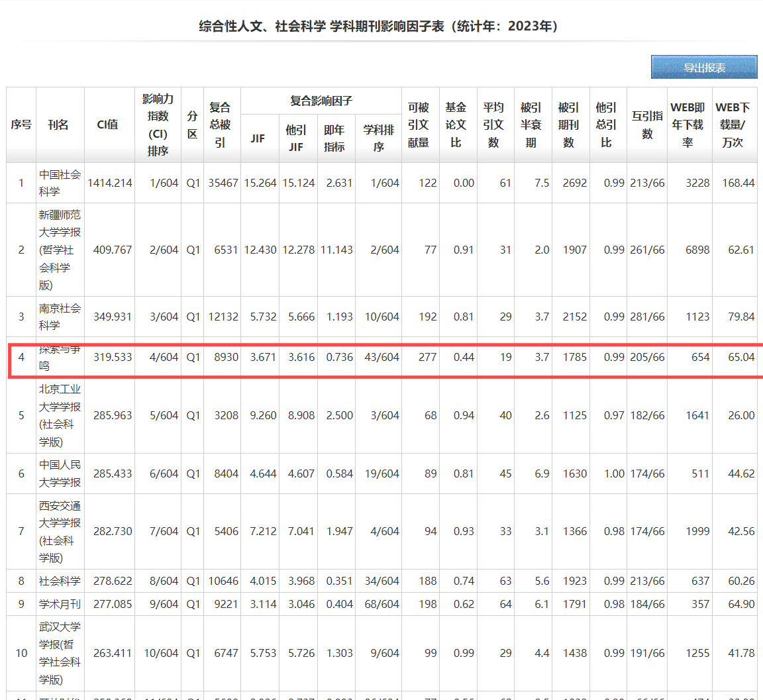763x700 pixels.
Task: Select the 南京社会科学 journal name
Action: (60, 317)
